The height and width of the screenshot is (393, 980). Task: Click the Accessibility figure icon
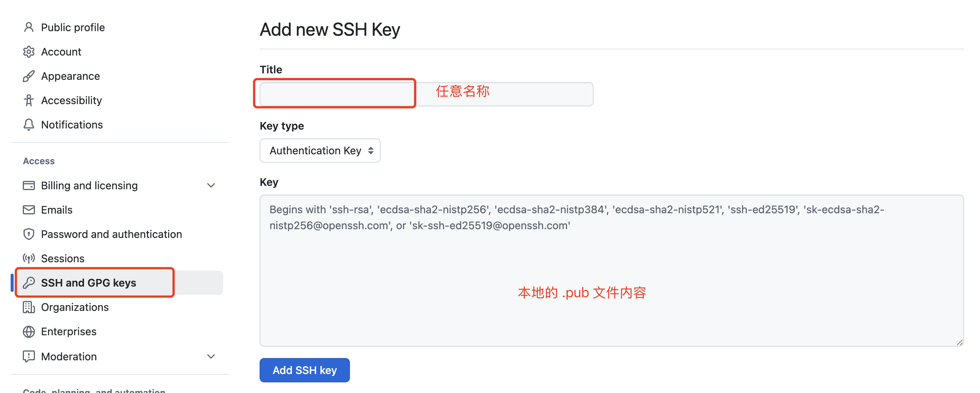click(x=29, y=101)
